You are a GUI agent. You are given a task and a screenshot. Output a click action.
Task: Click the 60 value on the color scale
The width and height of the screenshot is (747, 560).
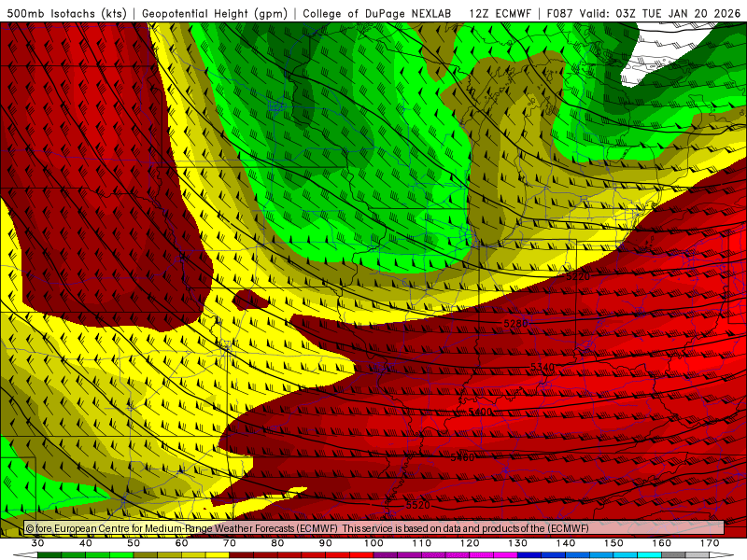(x=181, y=543)
